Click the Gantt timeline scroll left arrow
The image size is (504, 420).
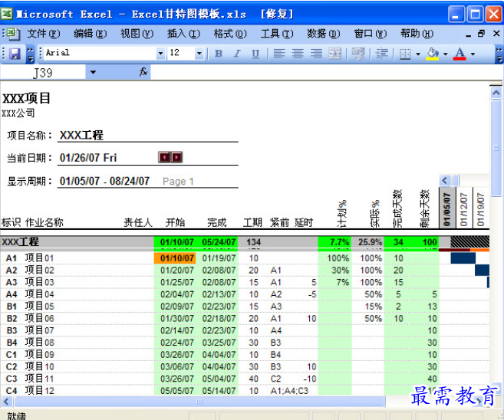(445, 180)
